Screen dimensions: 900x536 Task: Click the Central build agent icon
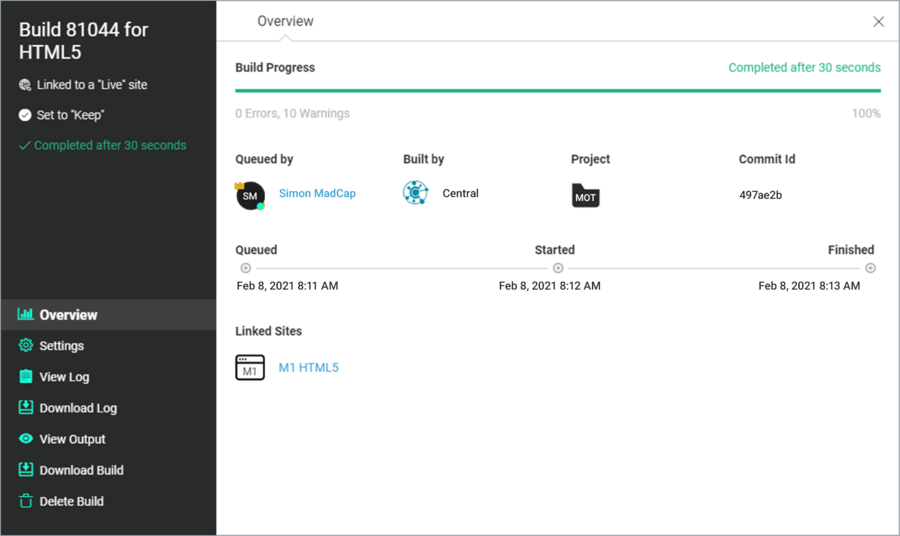(416, 193)
